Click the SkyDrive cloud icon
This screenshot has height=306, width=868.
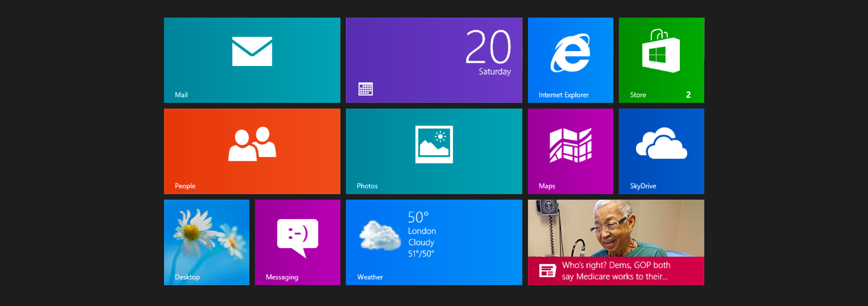pos(661,143)
